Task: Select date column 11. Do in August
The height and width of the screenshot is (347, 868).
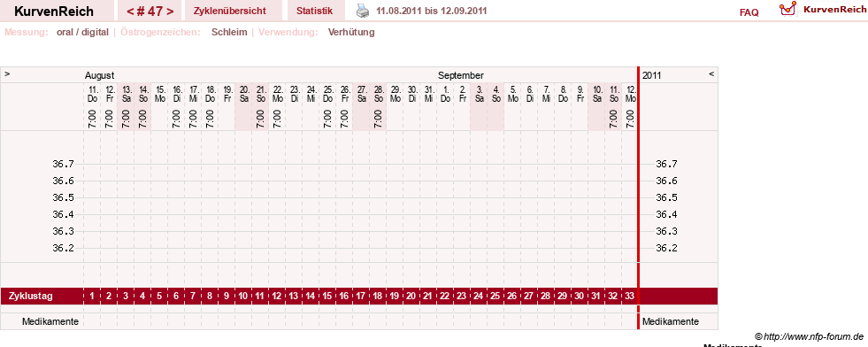Action: tap(92, 94)
